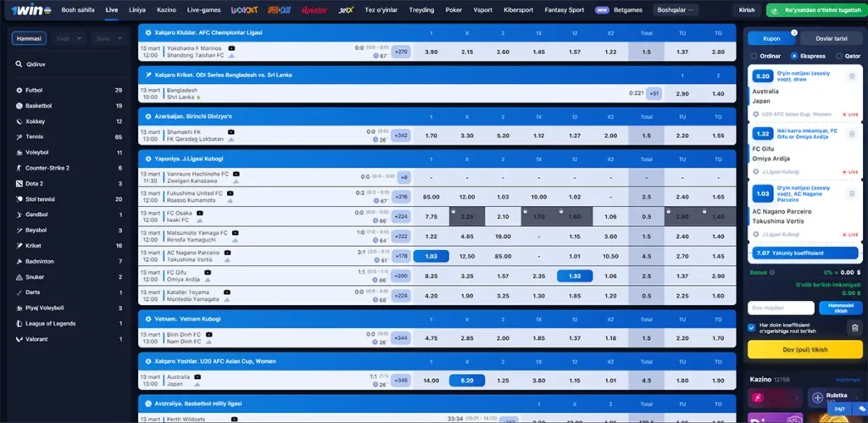Open Liniya tab in top navigation
868x423 pixels.
(137, 10)
